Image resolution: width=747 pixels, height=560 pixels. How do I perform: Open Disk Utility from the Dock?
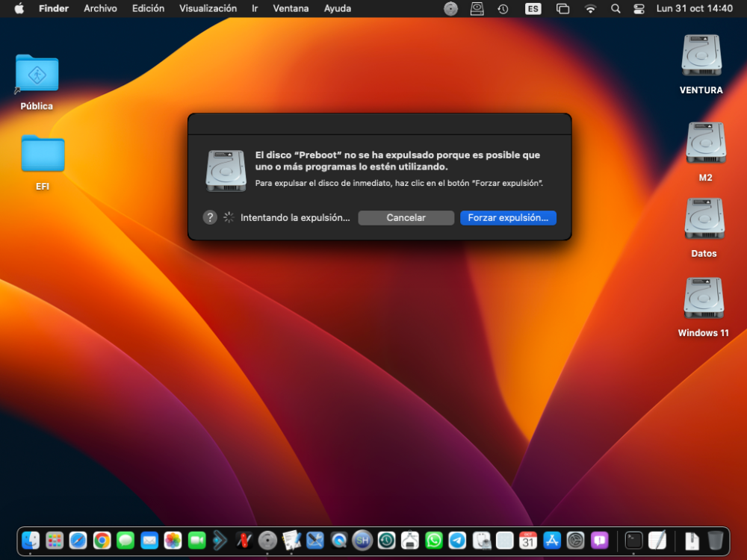tap(481, 541)
